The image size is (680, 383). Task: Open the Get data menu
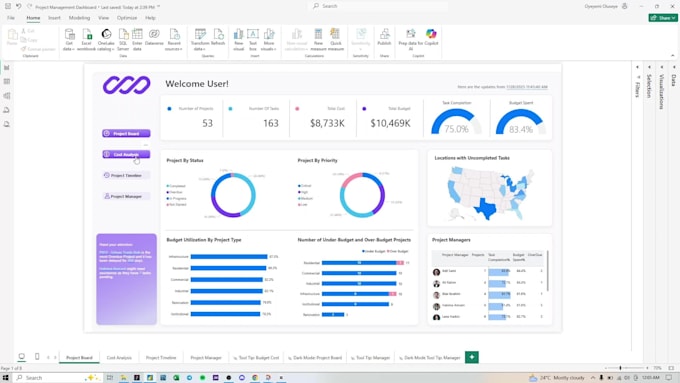point(69,40)
